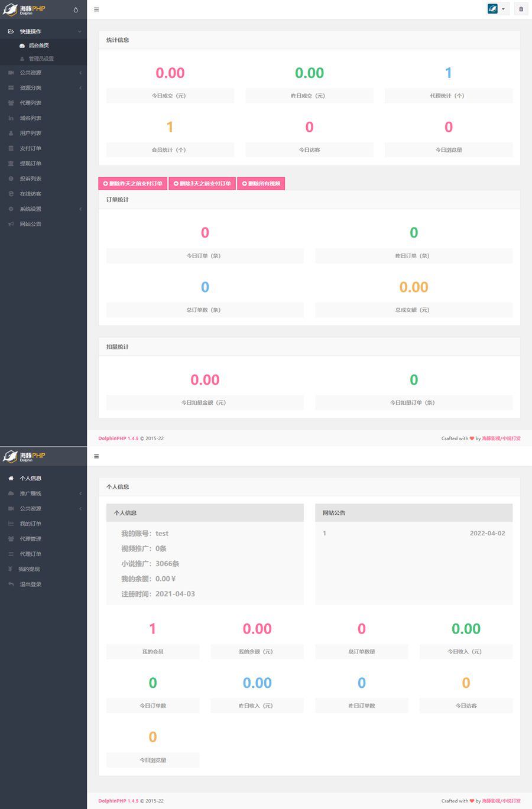Open 管理员设置 in the sidebar
The width and height of the screenshot is (532, 809).
[41, 59]
